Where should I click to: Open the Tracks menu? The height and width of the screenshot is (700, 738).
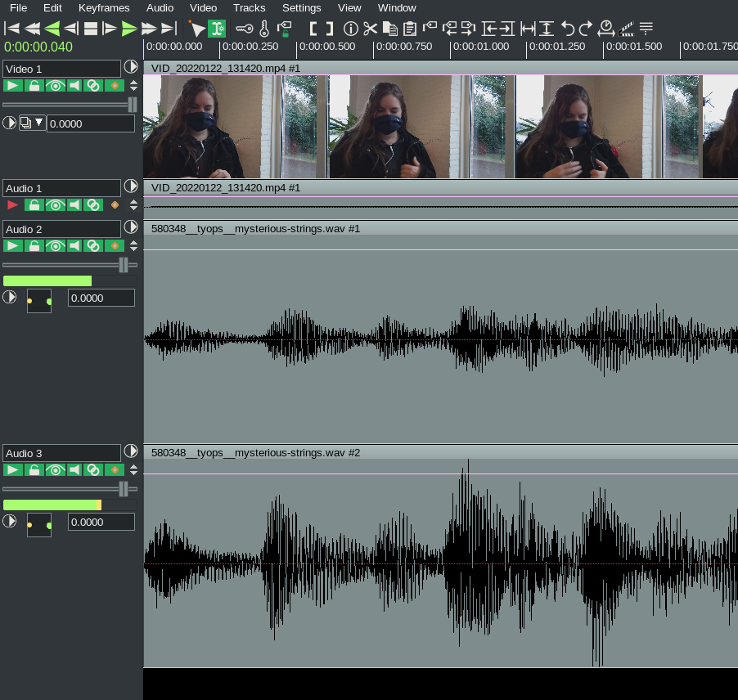[249, 7]
